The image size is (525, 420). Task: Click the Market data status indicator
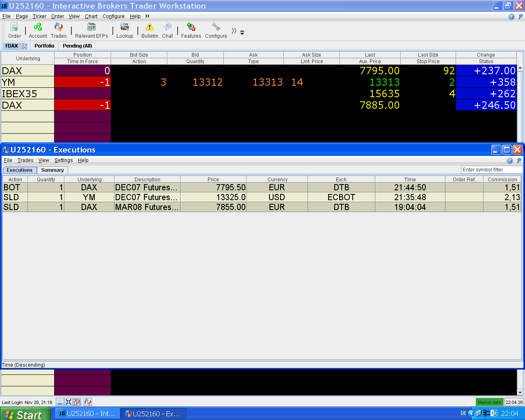[x=489, y=402]
